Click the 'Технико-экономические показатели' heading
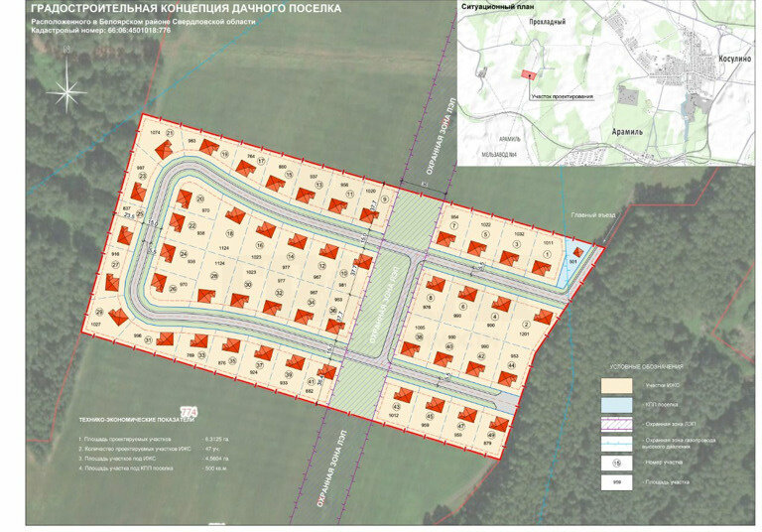The image size is (762, 532). pos(139,421)
